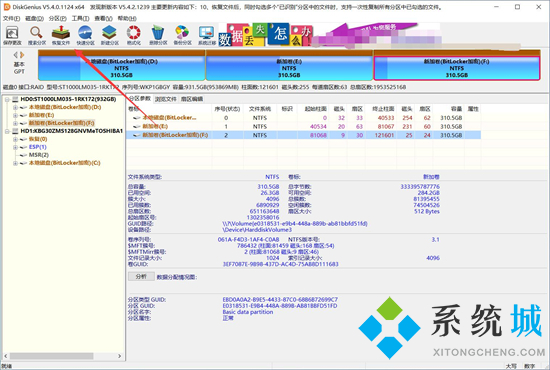
Task: Select ESP(1) partition label in tree
Action: pyautogui.click(x=38, y=147)
